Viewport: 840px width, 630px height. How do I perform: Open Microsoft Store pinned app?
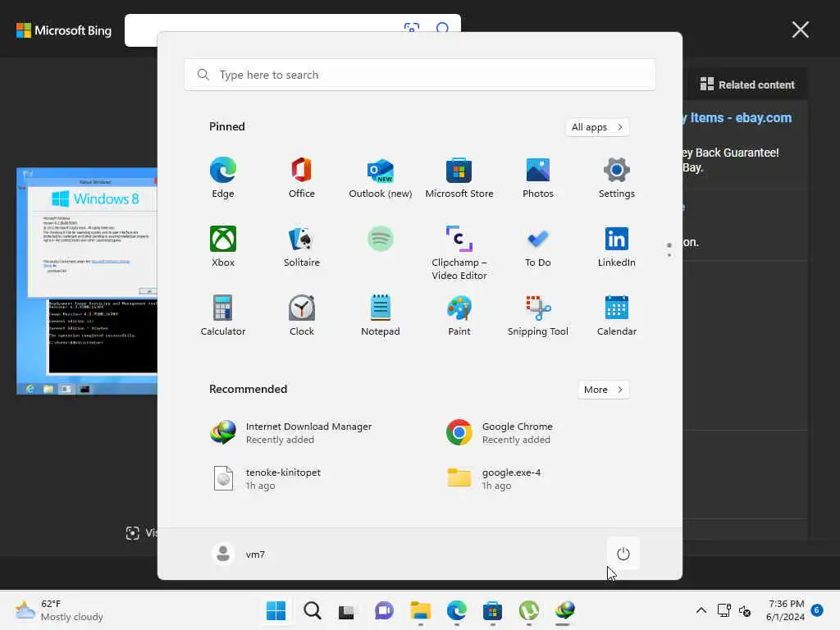459,178
